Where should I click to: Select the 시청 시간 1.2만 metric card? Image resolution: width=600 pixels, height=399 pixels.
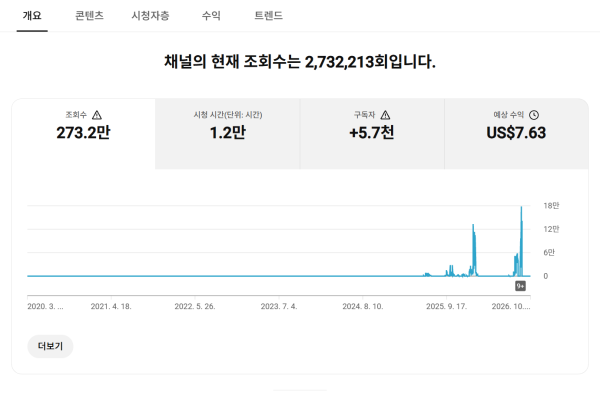[x=228, y=134]
